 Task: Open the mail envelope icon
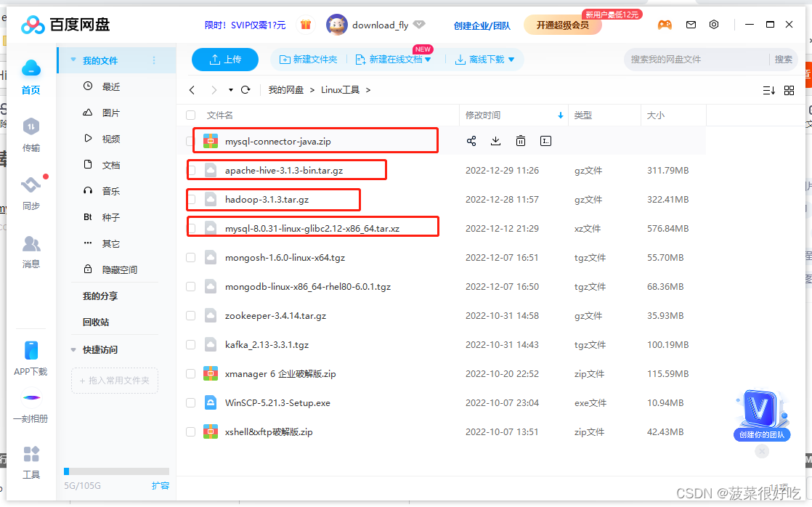(691, 25)
